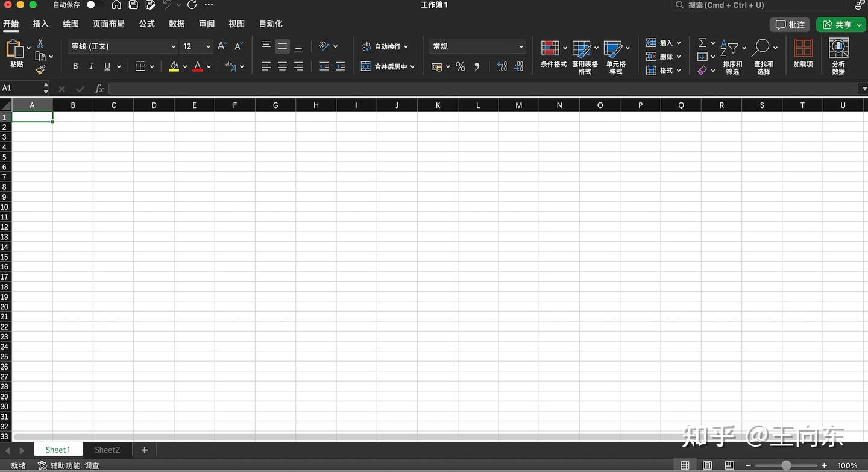
Task: Click the Home icon in title bar
Action: coord(116,5)
